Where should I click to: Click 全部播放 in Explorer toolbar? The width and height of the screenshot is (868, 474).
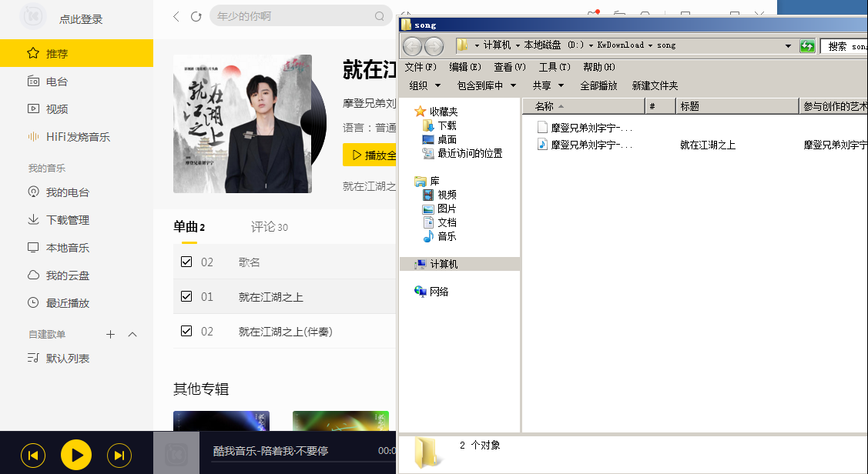pos(598,85)
